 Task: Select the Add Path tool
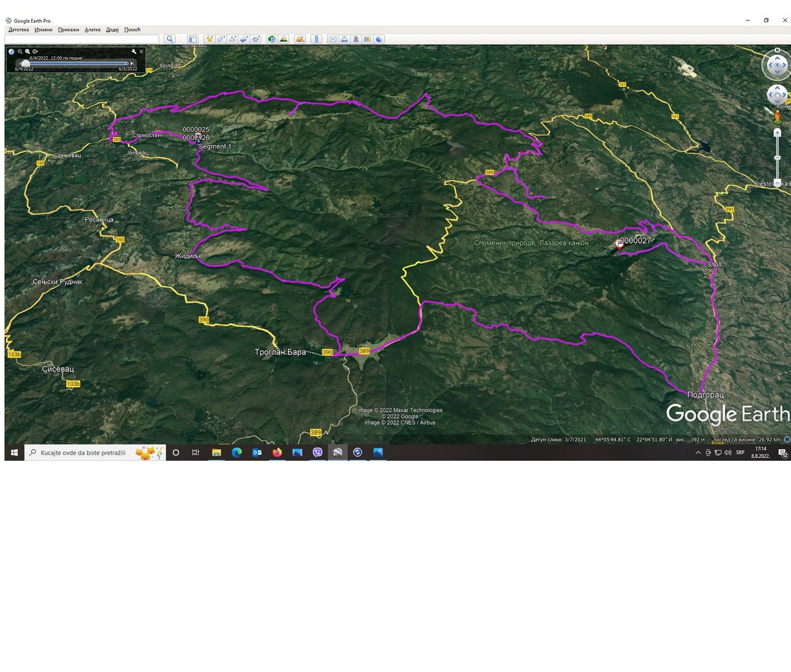232,39
